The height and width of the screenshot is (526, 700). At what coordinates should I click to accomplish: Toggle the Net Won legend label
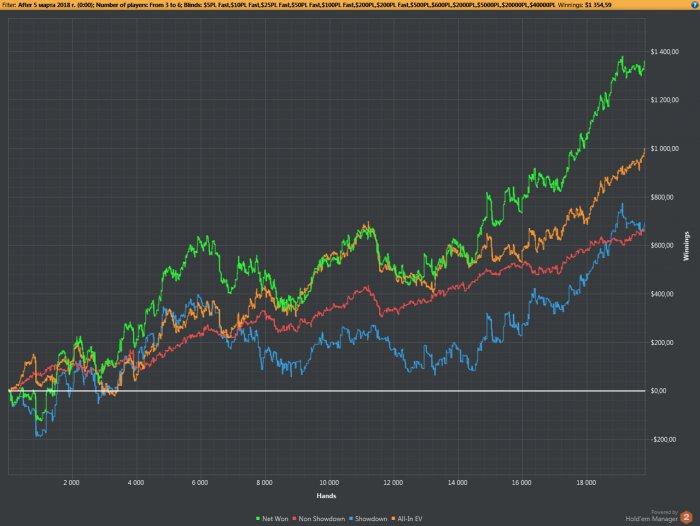[x=275, y=518]
